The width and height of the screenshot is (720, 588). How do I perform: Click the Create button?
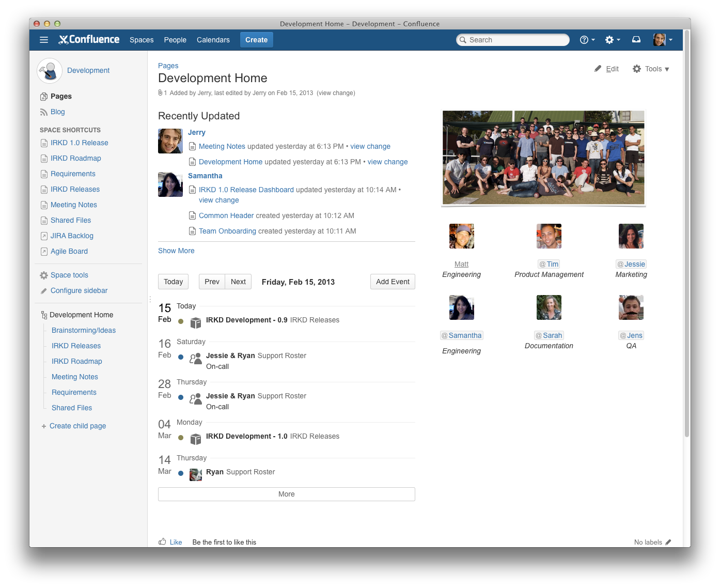[256, 39]
